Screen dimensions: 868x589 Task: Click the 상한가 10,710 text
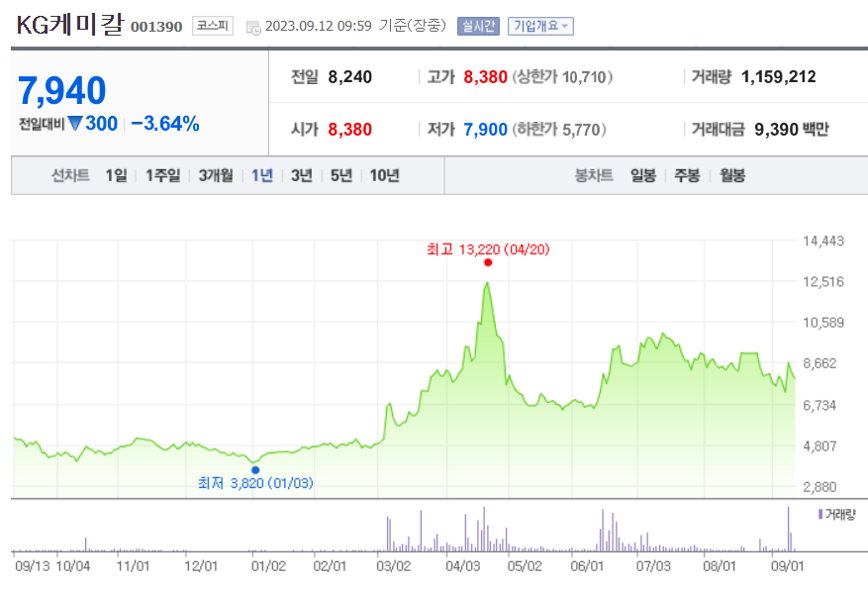562,77
